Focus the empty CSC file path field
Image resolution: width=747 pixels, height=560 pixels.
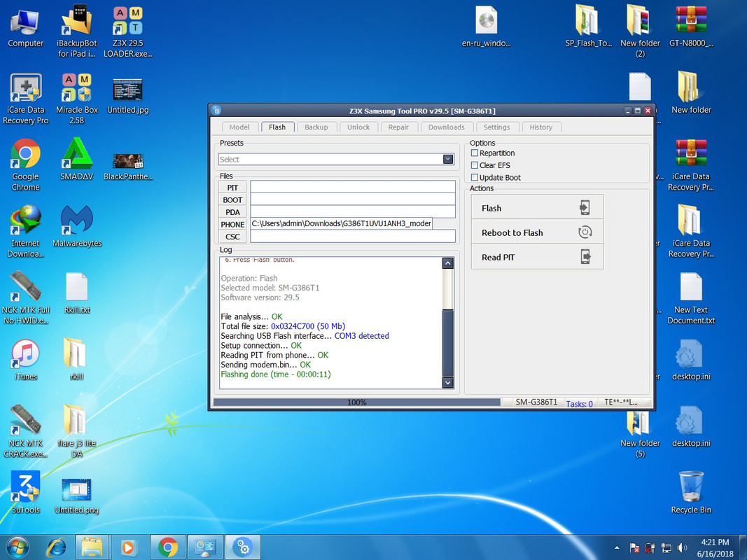[353, 236]
